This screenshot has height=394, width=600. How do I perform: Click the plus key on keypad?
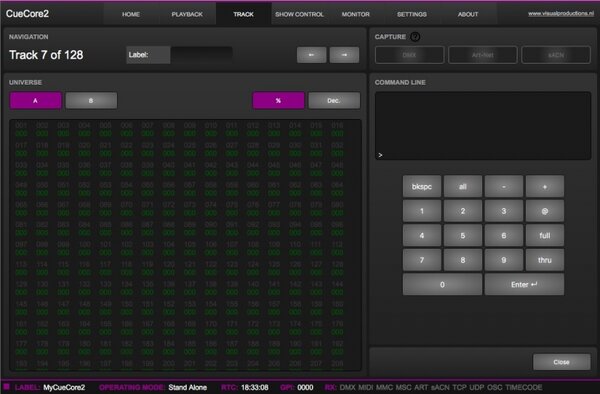tap(545, 187)
